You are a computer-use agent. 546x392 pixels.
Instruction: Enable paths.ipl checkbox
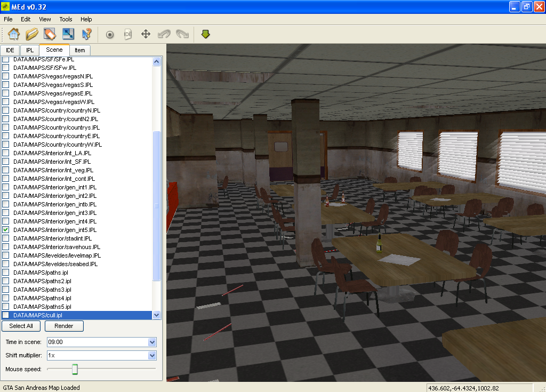pyautogui.click(x=5, y=273)
